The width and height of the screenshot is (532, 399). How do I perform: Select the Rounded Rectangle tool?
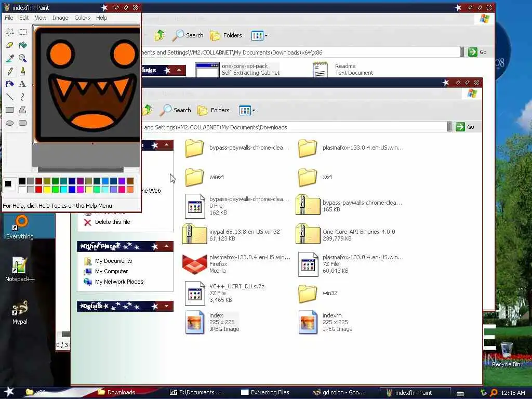coord(22,123)
